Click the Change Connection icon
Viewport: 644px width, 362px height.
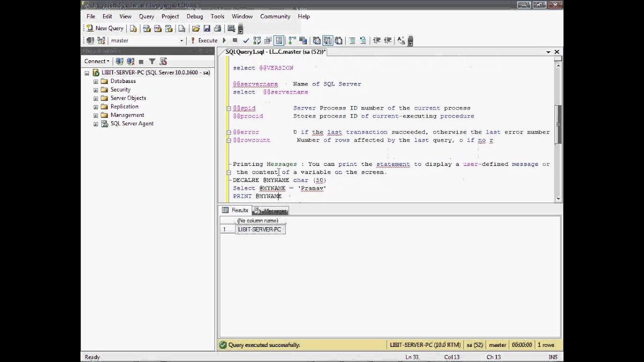pyautogui.click(x=101, y=41)
